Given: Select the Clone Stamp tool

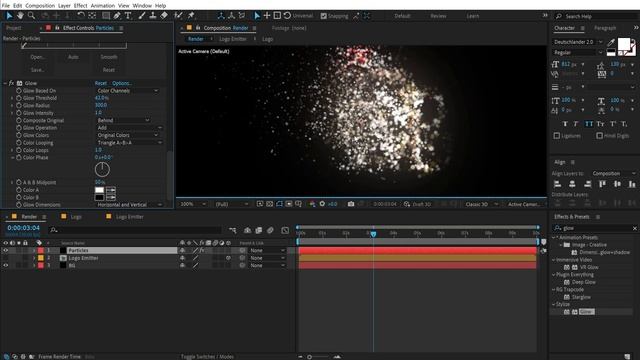Looking at the screenshot, I should coord(153,16).
